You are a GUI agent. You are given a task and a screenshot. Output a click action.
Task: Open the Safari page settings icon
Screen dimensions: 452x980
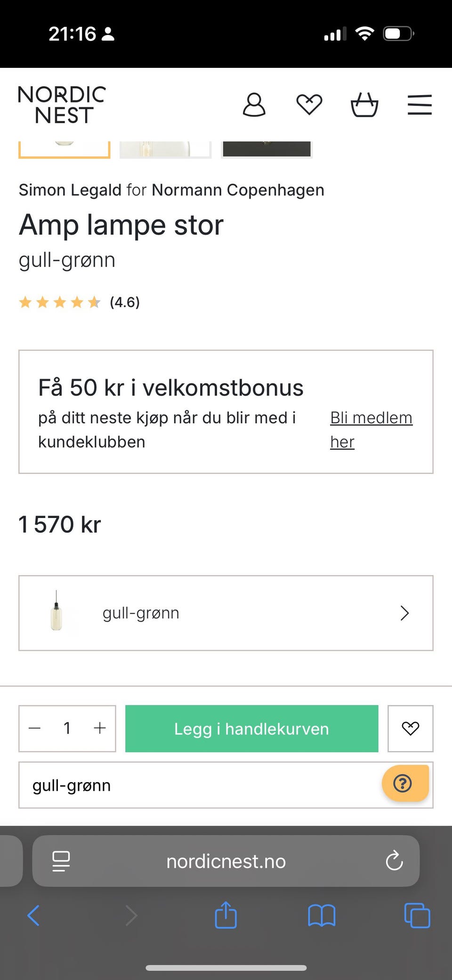pyautogui.click(x=61, y=861)
